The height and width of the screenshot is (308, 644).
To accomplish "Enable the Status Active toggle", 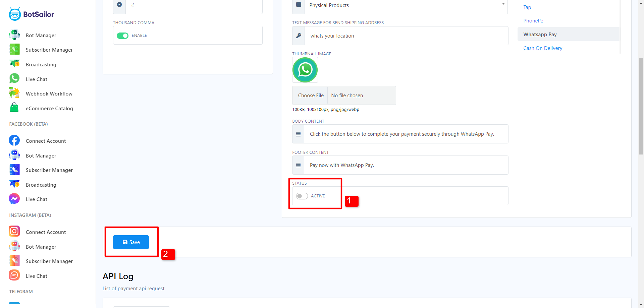I will (x=302, y=196).
